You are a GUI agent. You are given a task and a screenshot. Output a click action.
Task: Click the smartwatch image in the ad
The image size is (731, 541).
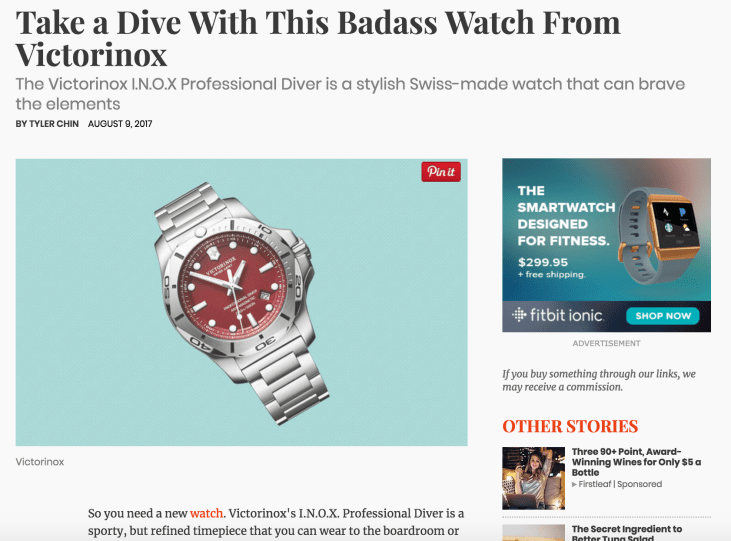pos(660,235)
